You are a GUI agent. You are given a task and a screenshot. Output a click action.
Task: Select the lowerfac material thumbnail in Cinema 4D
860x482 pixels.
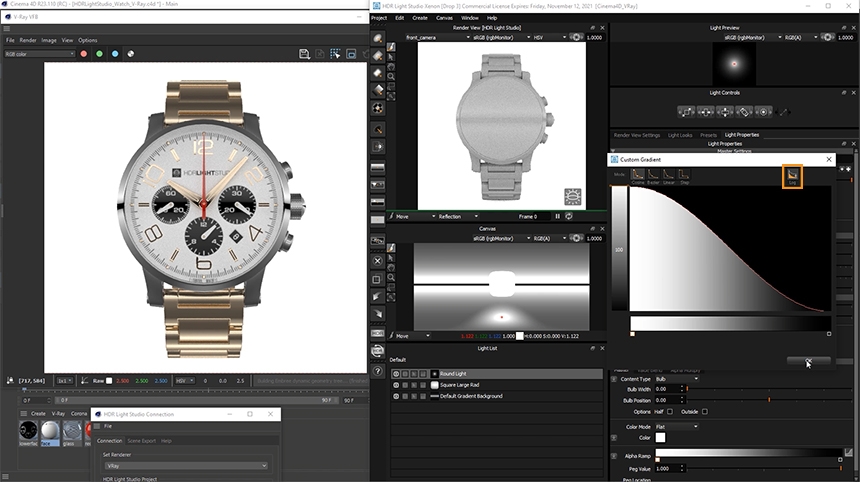coord(29,433)
